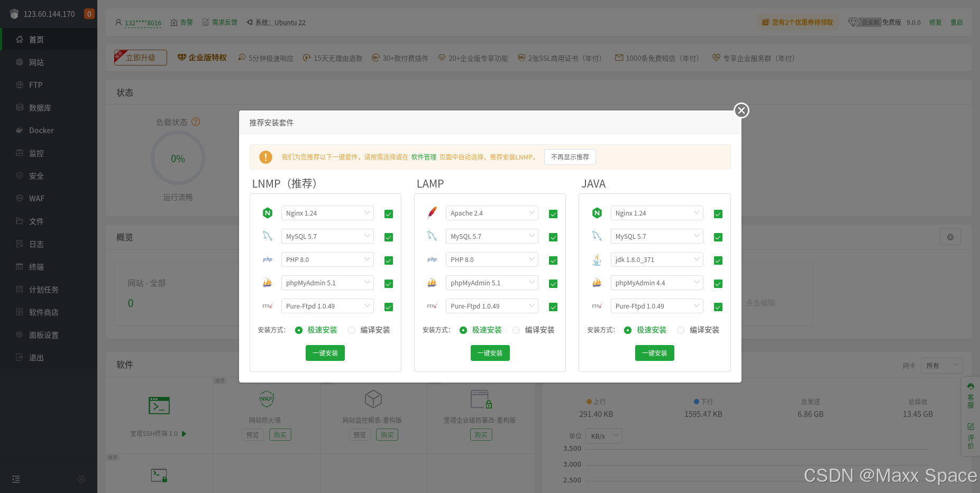The width and height of the screenshot is (980, 493).
Task: Click the database icon in sidebar
Action: 20,107
